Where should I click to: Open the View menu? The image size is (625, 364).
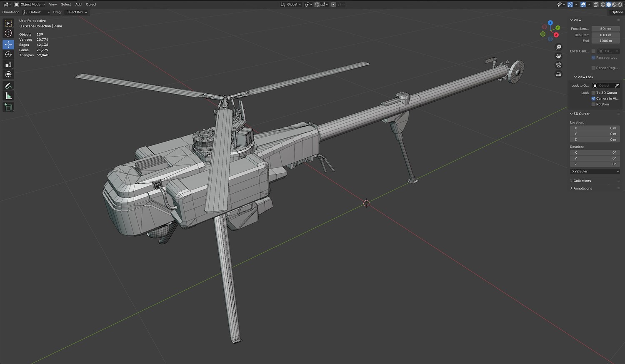click(x=53, y=5)
